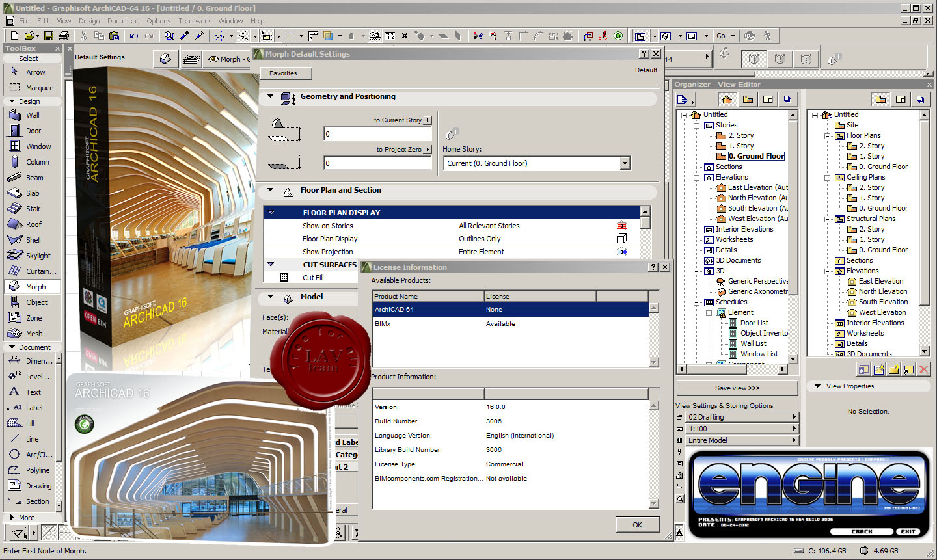Open the 'to Current Story' arrow menu
The image size is (937, 560).
pyautogui.click(x=428, y=120)
